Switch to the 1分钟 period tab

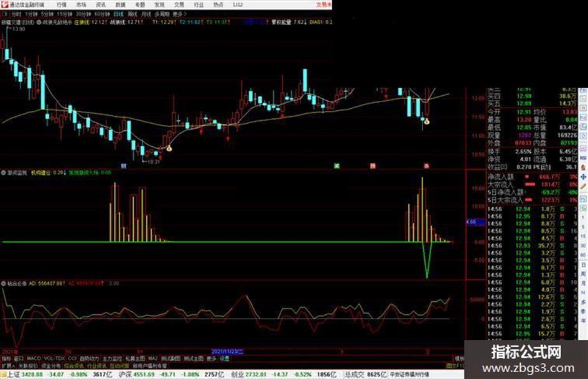pos(31,14)
